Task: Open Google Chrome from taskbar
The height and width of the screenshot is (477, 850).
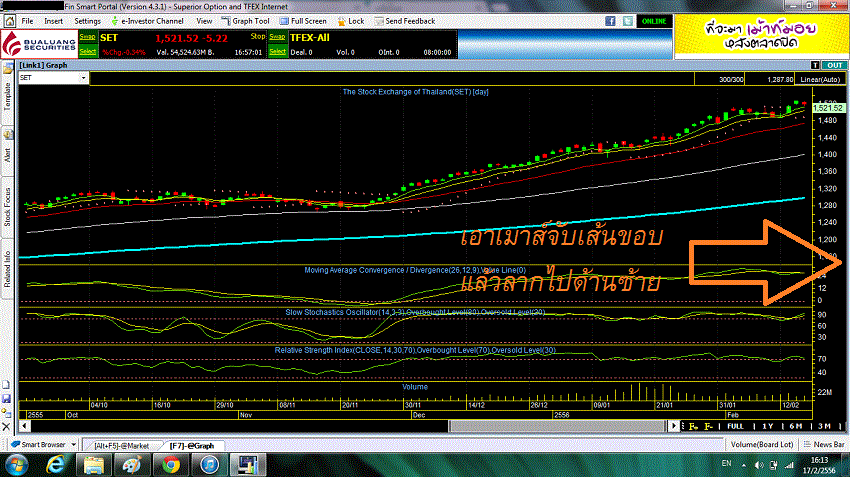Action: point(171,465)
